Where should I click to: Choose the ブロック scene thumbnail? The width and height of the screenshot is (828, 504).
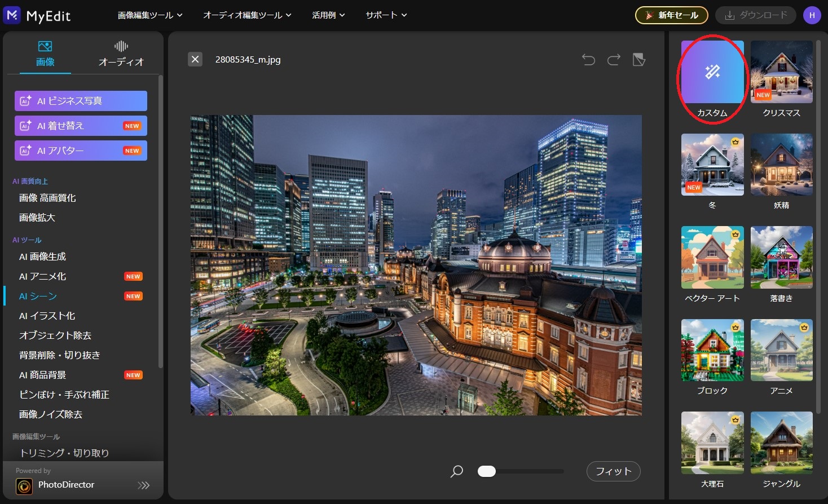[x=712, y=350]
